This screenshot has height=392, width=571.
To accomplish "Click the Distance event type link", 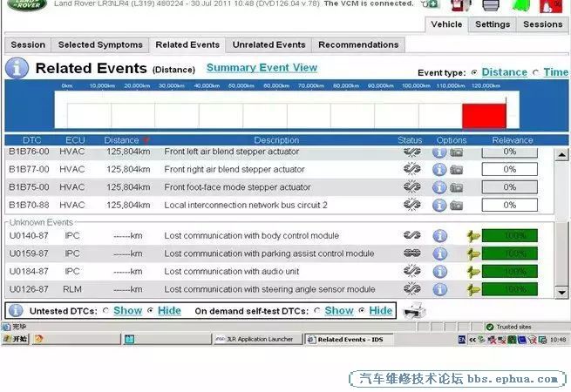I will (x=505, y=72).
